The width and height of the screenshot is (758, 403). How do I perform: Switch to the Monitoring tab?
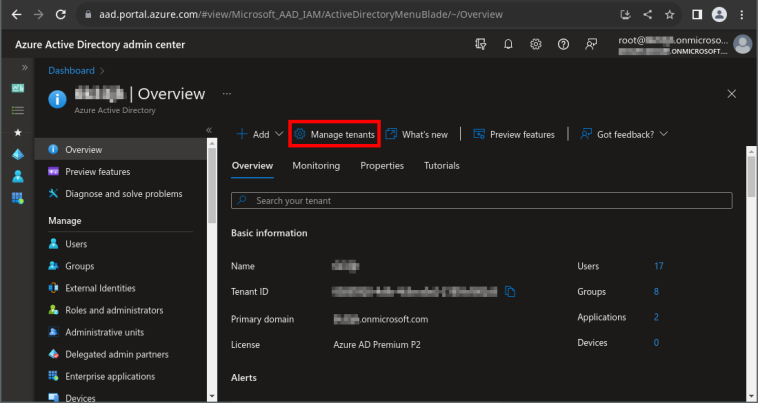point(316,165)
